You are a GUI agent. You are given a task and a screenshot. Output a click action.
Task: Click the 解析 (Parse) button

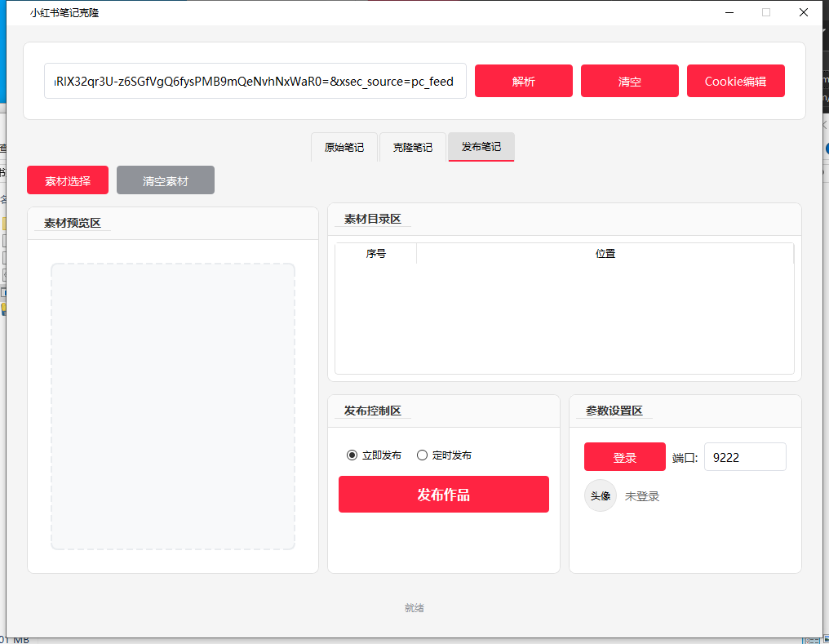click(523, 81)
